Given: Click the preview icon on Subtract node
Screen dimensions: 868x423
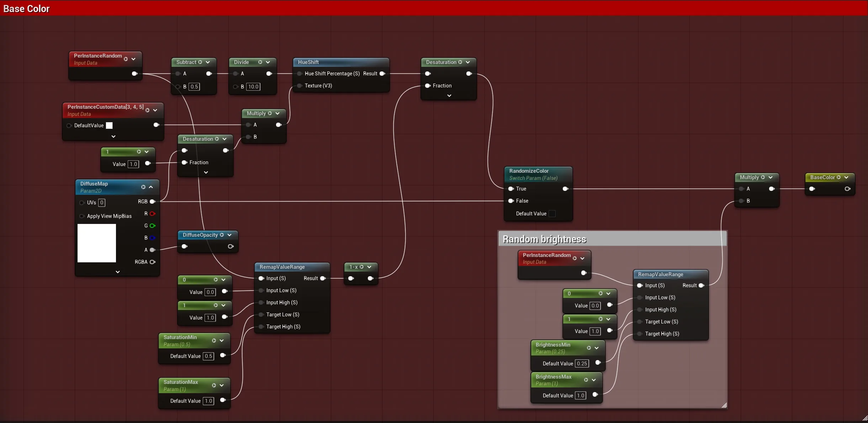Looking at the screenshot, I should pyautogui.click(x=200, y=62).
